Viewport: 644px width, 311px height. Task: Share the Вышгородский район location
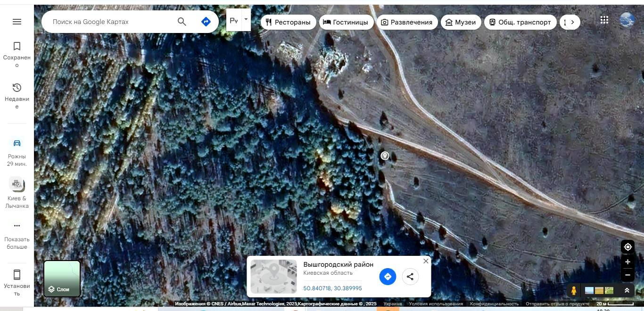[410, 277]
